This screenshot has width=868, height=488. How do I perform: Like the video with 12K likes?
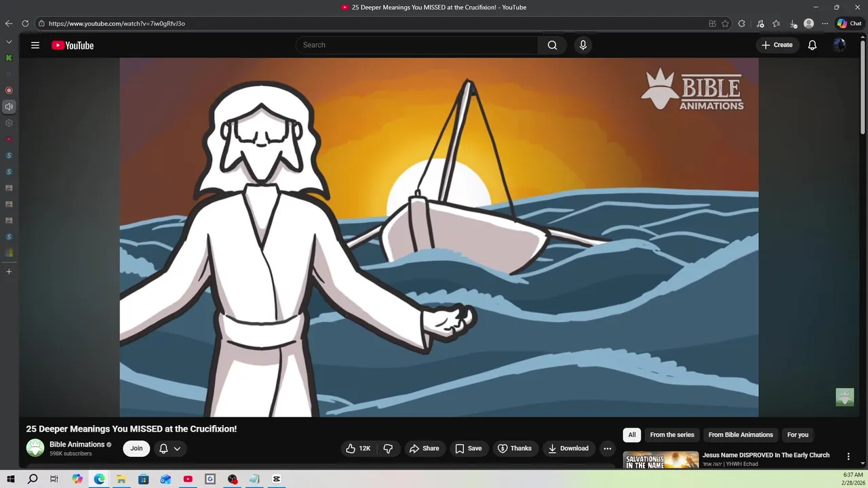(358, 449)
